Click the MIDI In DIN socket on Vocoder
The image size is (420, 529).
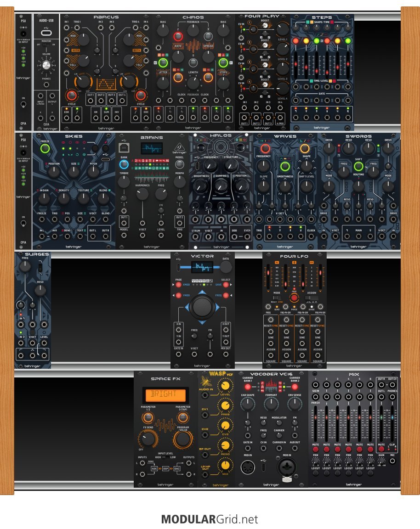pos(248,467)
